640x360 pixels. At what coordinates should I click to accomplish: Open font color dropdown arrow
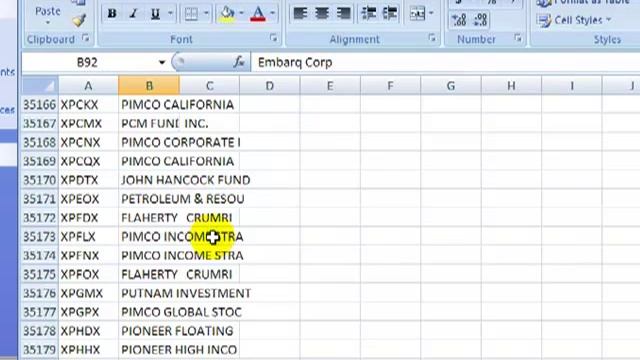click(x=272, y=14)
